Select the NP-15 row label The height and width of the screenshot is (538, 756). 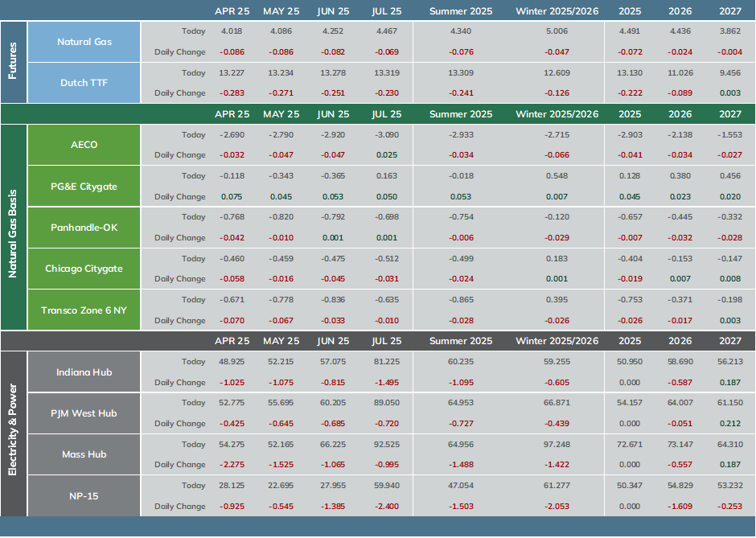84,495
